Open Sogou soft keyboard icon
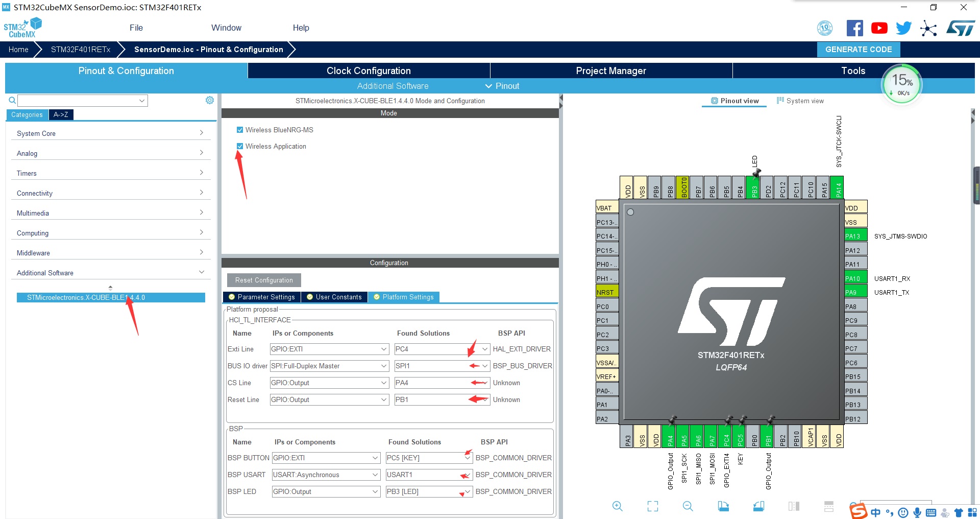This screenshot has width=980, height=519. click(931, 512)
